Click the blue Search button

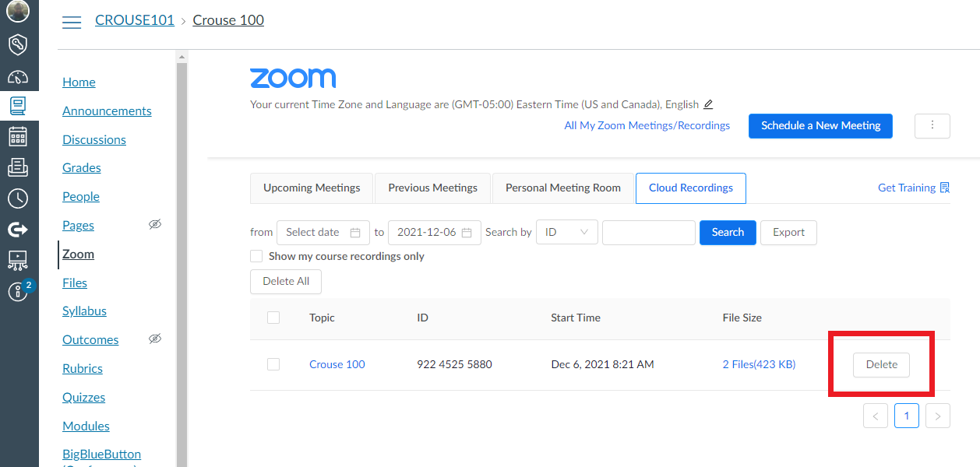(728, 232)
